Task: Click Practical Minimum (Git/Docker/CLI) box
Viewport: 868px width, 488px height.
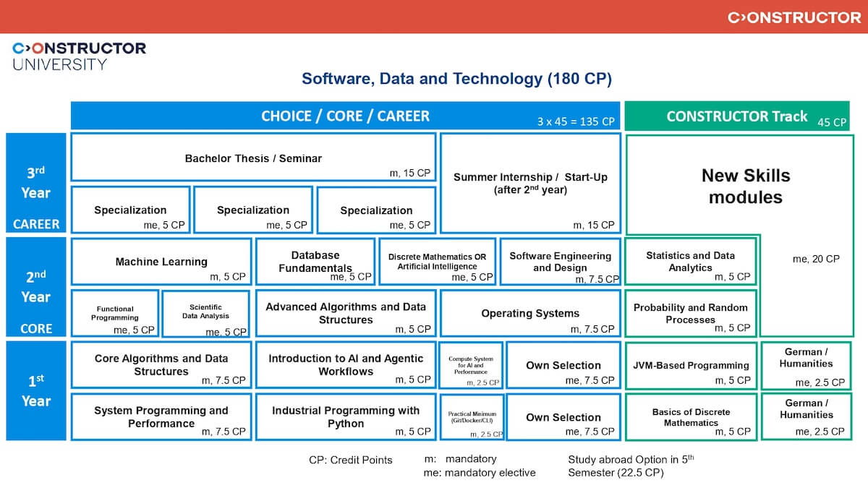Action: pyautogui.click(x=471, y=416)
